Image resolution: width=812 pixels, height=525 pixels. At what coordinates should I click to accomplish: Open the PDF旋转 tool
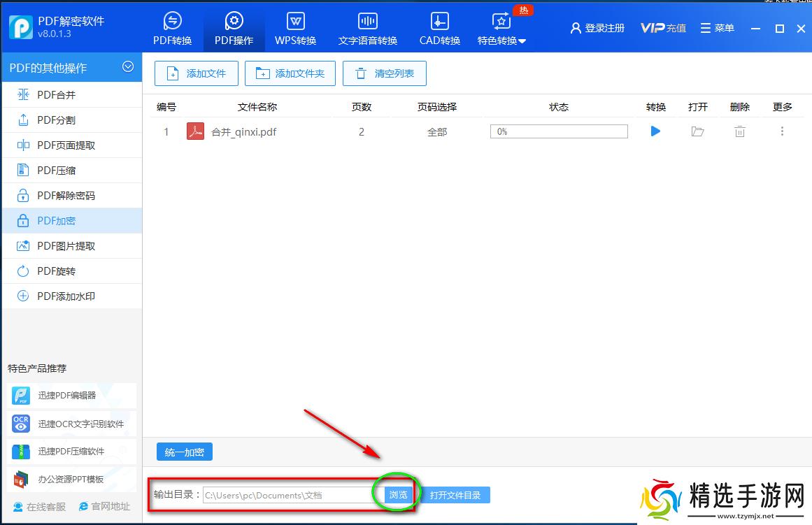click(x=42, y=271)
